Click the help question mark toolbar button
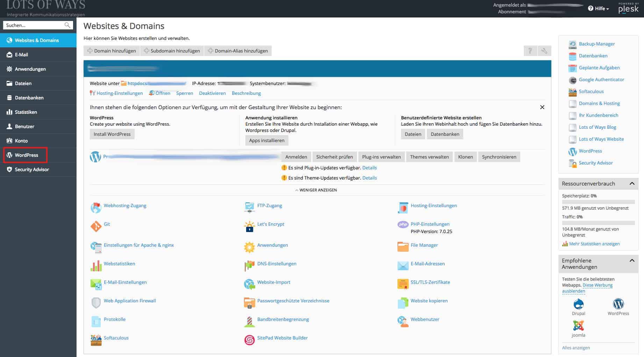This screenshot has width=644, height=357. pos(530,51)
